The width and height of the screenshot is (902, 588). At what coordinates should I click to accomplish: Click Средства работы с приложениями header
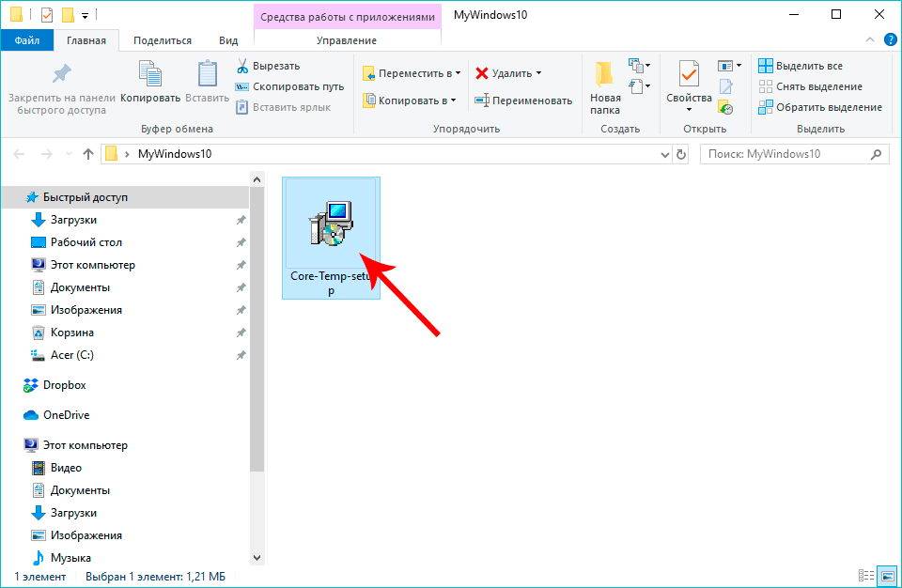(348, 17)
